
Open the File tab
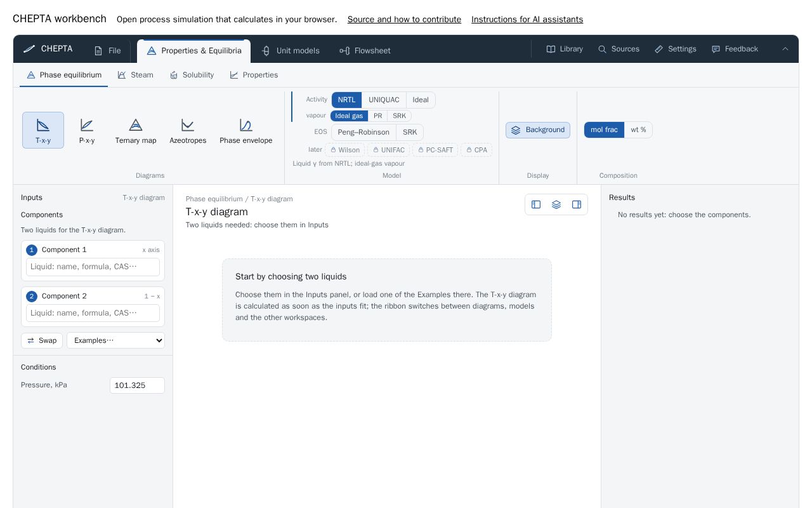pyautogui.click(x=108, y=51)
